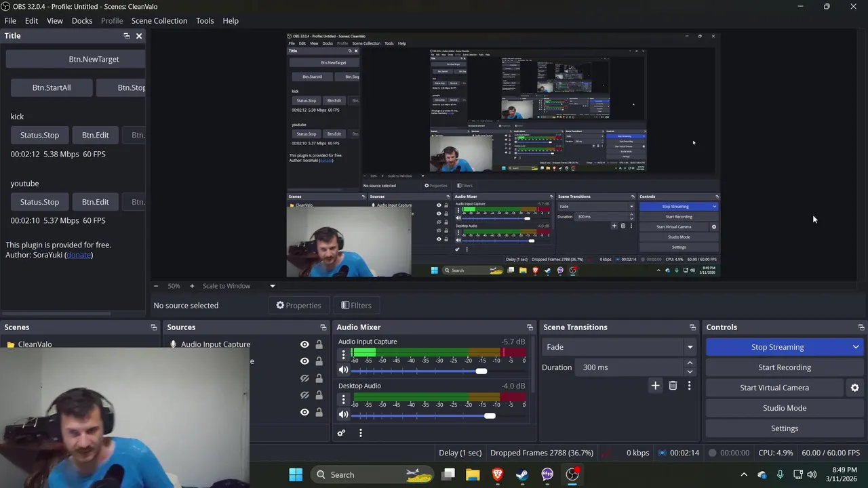Open volume control in system tray

812,474
